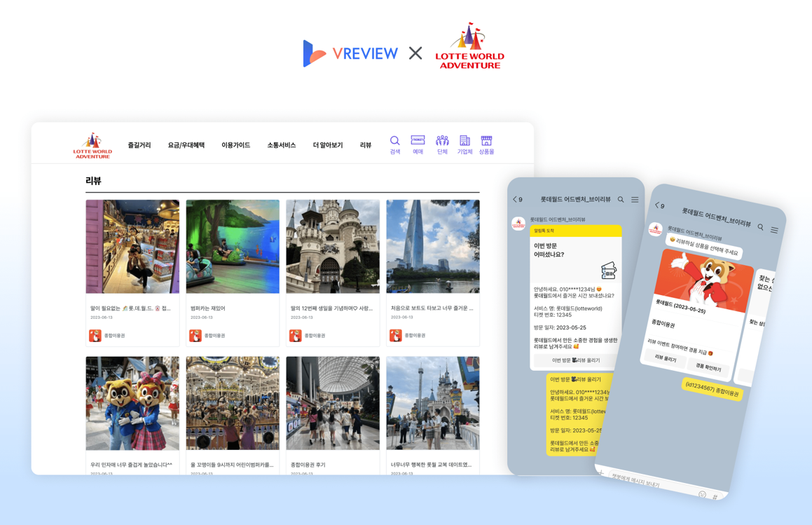Click the 종합이용권 label under the 12번째 생일 review
The width and height of the screenshot is (812, 525).
tap(315, 336)
